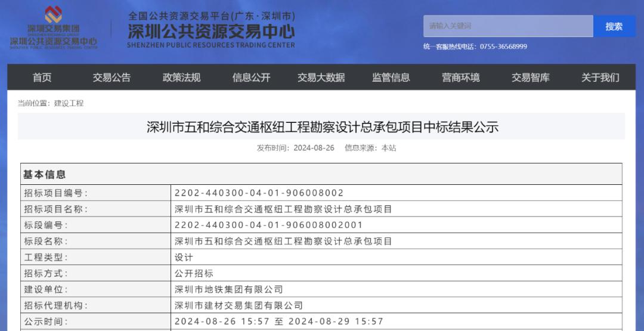Viewport: 644px width, 331px height.
Task: Click the page title 深圳市五和综合交通枢纽工程…中标结果公示
Action: pyautogui.click(x=323, y=127)
